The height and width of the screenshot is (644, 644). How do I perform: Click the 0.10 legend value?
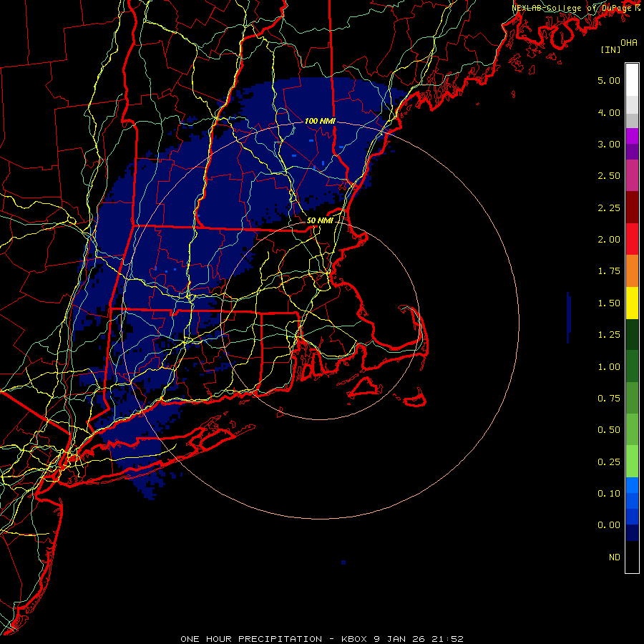609,494
